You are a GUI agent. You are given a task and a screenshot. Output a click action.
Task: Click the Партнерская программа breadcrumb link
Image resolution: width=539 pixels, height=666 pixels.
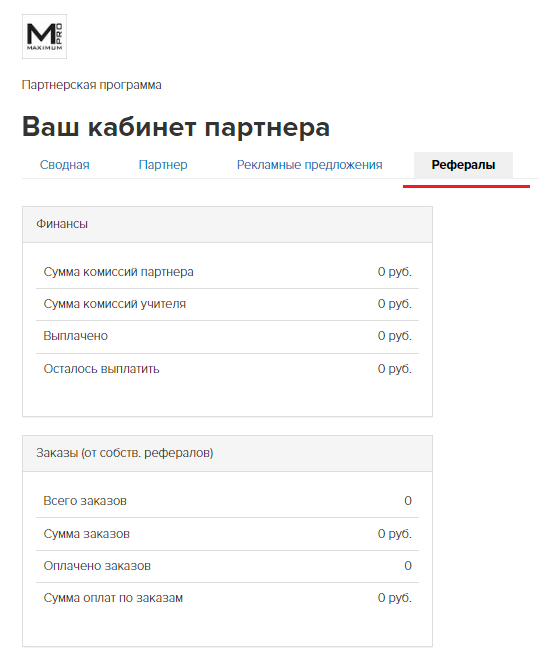92,85
